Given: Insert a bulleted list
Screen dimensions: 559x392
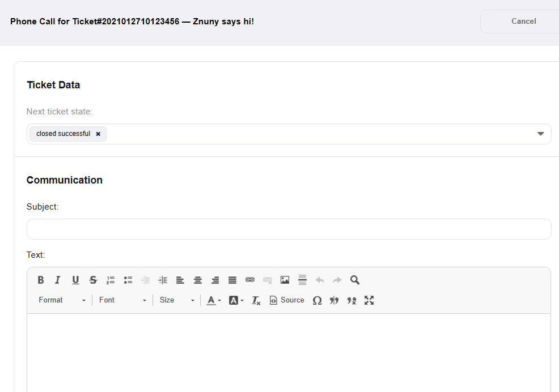Looking at the screenshot, I should 128,280.
